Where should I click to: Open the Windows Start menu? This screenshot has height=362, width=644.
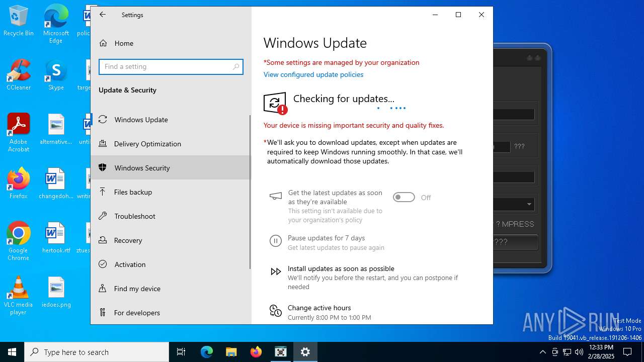tap(12, 352)
